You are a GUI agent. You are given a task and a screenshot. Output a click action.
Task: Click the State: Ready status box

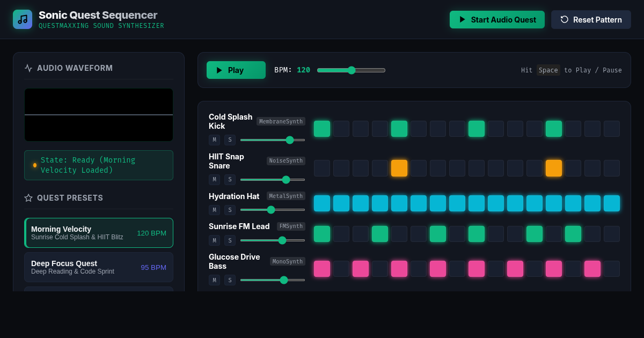[99, 165]
